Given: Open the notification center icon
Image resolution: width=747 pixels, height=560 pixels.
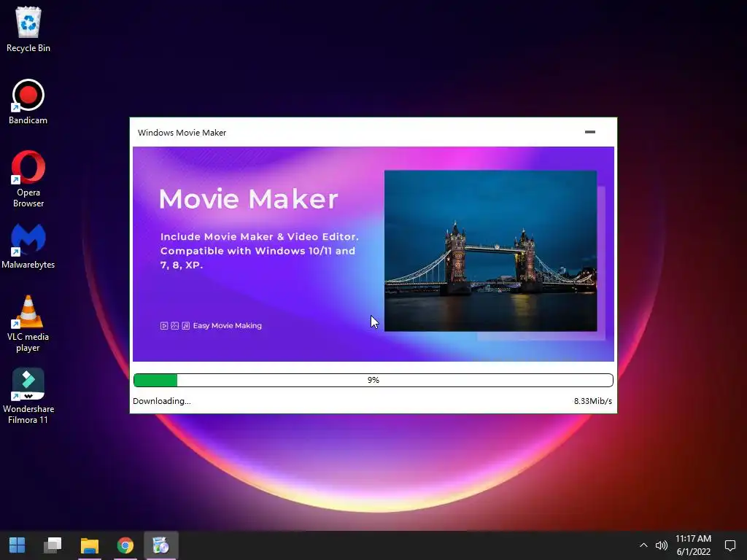Looking at the screenshot, I should click(729, 545).
